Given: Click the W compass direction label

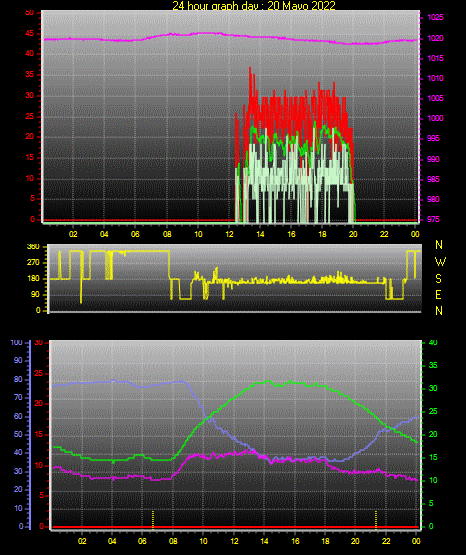Looking at the screenshot, I should tap(440, 262).
